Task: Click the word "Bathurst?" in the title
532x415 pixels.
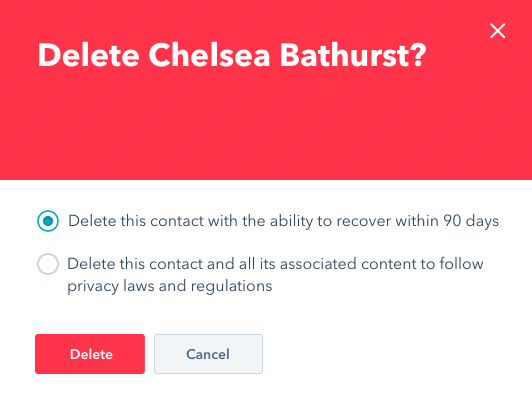Action: pyautogui.click(x=353, y=55)
